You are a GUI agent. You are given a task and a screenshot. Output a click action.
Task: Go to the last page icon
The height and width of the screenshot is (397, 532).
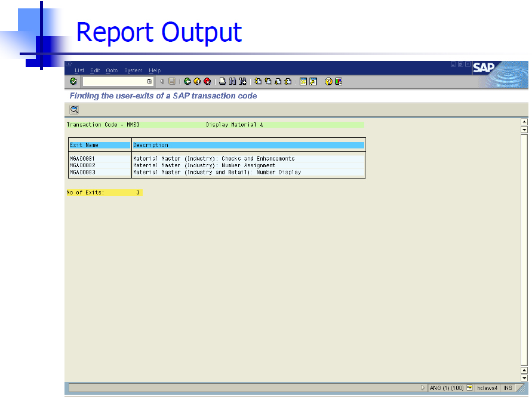click(288, 81)
